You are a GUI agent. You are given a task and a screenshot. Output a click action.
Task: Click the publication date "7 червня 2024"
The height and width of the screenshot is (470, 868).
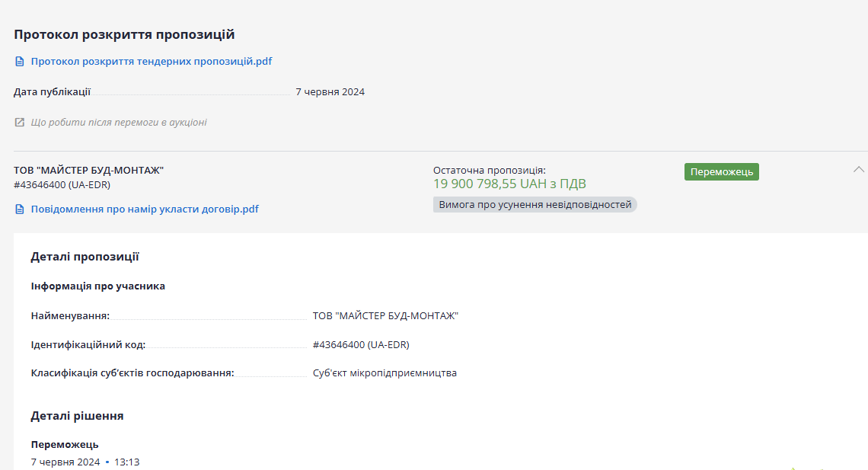pos(330,92)
